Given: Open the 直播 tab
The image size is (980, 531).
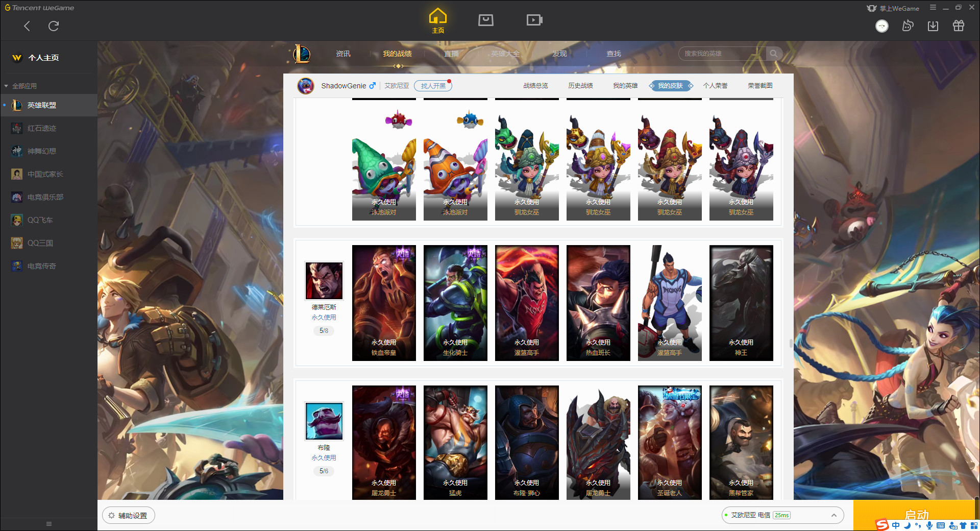Looking at the screenshot, I should click(x=451, y=54).
